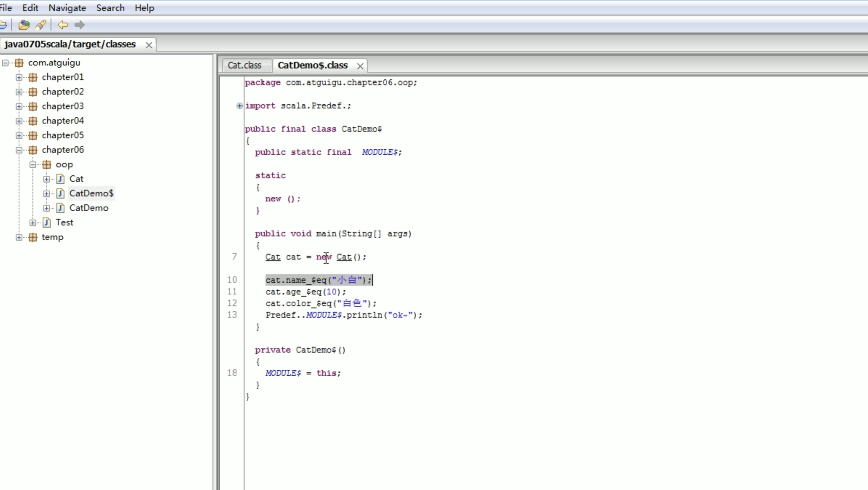Collapse the chapter06 package
The height and width of the screenshot is (490, 868).
19,150
